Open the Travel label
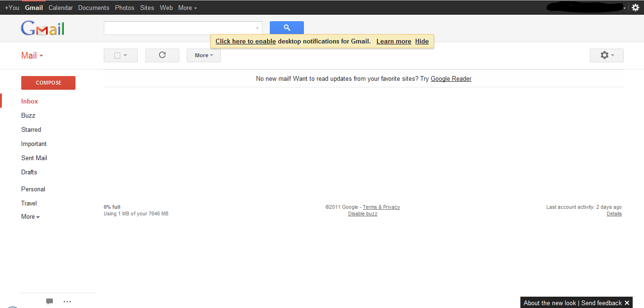 pyautogui.click(x=29, y=203)
